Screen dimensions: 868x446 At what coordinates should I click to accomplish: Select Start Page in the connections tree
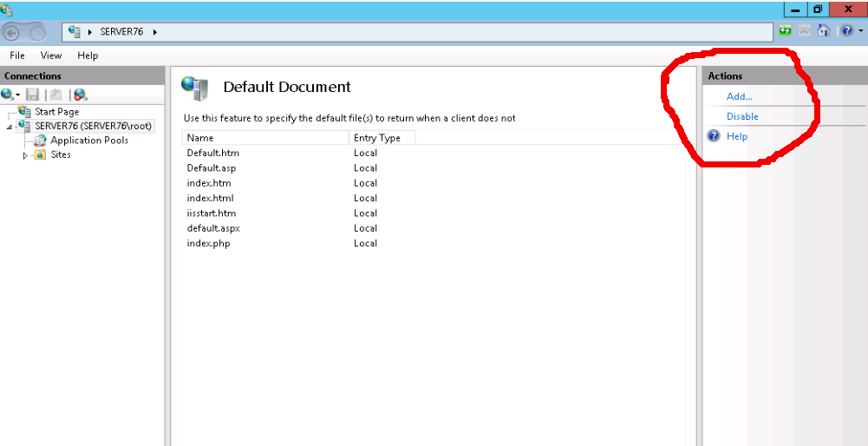coord(57,112)
